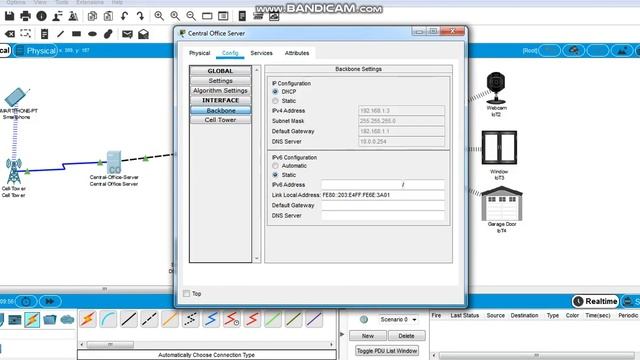Pick the orange fiber cable
640x360 pixels.
(170, 319)
